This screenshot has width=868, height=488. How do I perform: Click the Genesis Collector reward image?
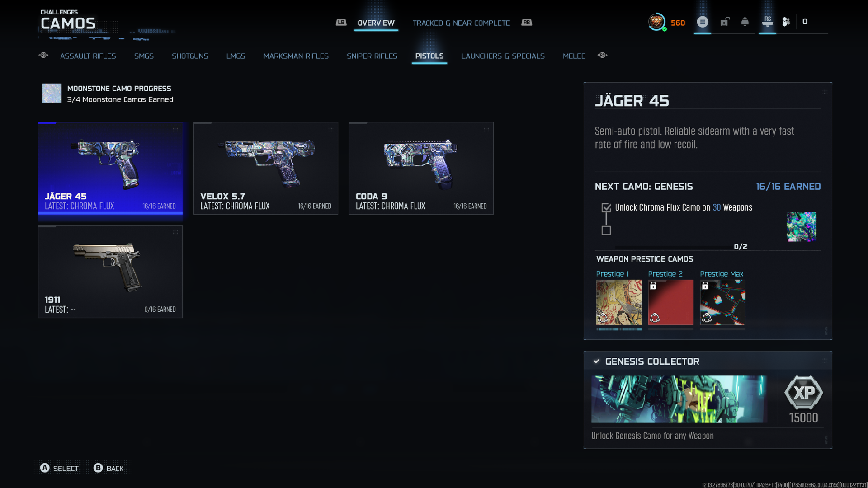(x=679, y=399)
